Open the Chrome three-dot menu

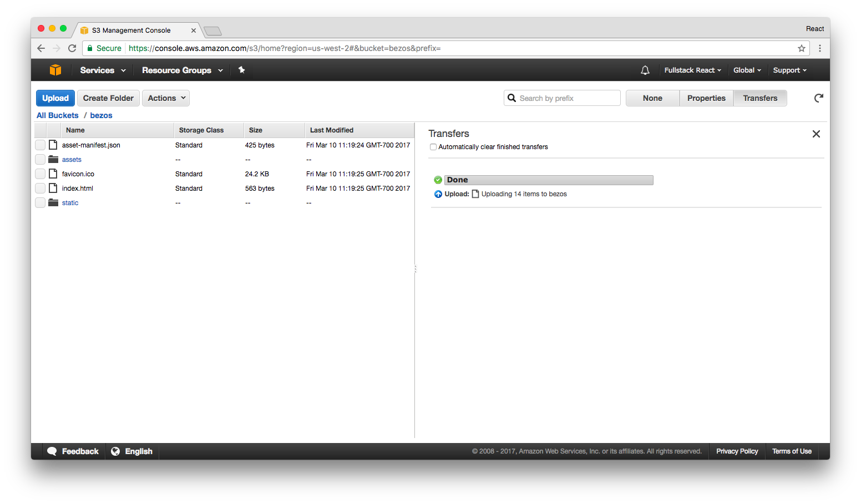820,48
